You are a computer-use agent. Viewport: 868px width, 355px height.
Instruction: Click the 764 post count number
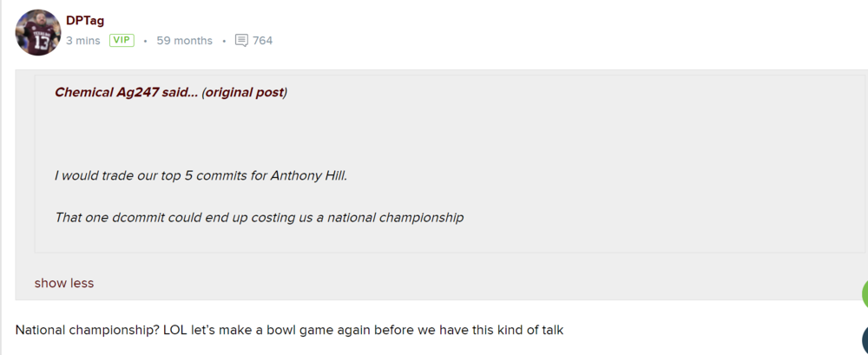pos(262,41)
